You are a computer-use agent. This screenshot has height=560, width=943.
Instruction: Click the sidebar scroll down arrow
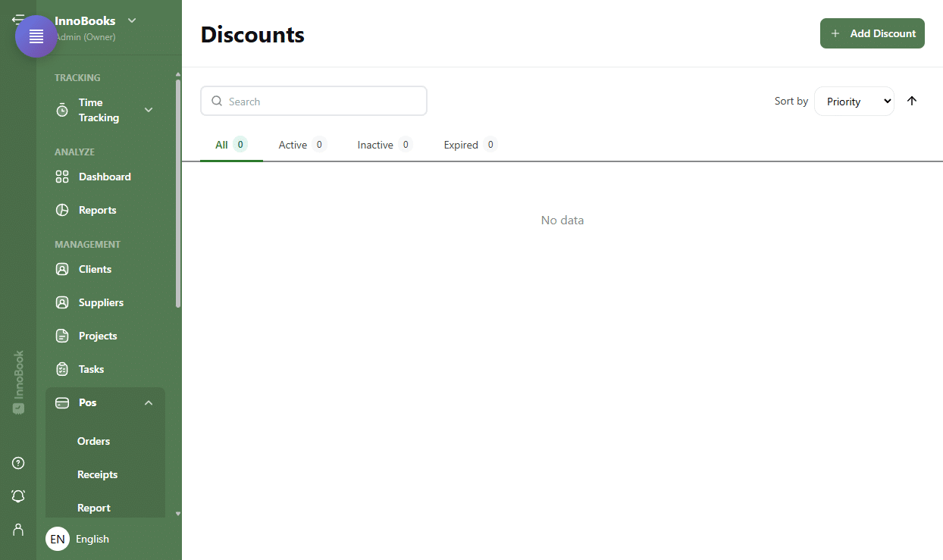pyautogui.click(x=178, y=513)
